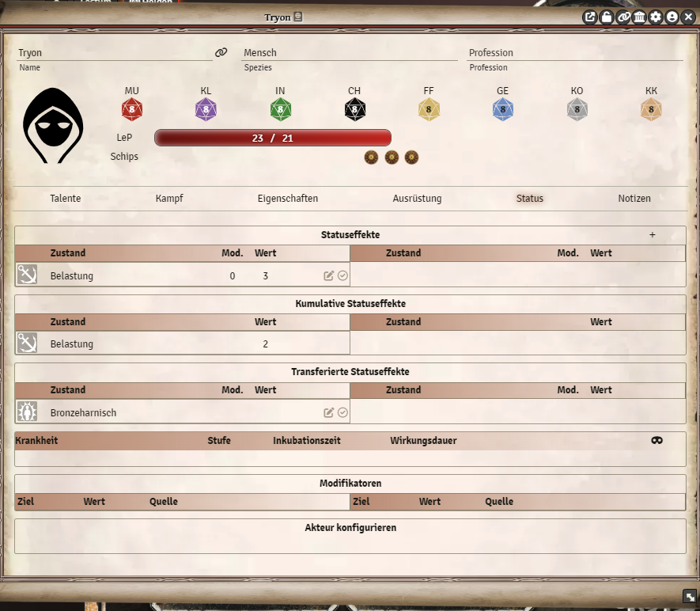Open the compendium import icon in the title bar
The width and height of the screenshot is (700, 611).
[639, 17]
